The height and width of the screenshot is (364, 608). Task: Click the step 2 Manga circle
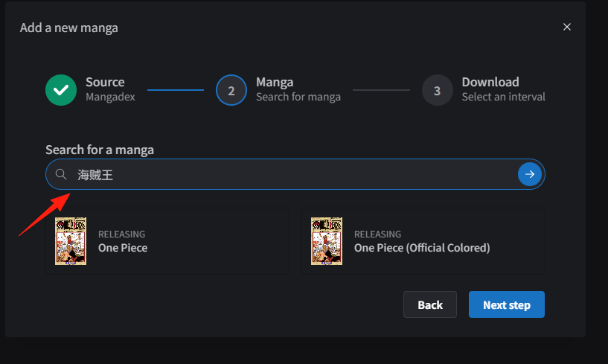[231, 90]
